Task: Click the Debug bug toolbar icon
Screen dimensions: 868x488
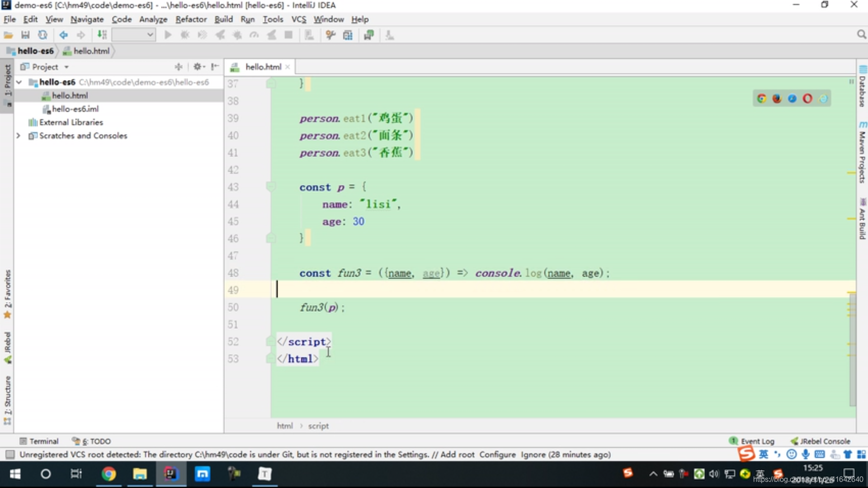Action: [x=185, y=35]
